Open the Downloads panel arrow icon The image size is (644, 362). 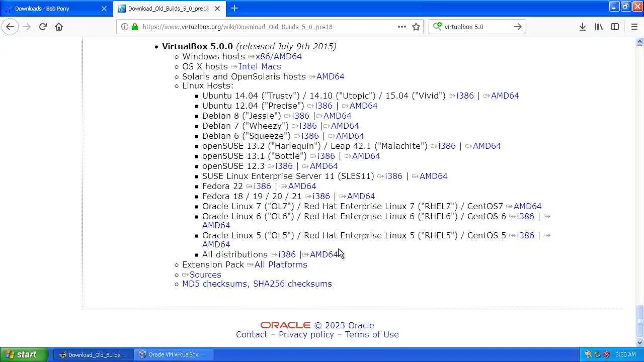[583, 27]
